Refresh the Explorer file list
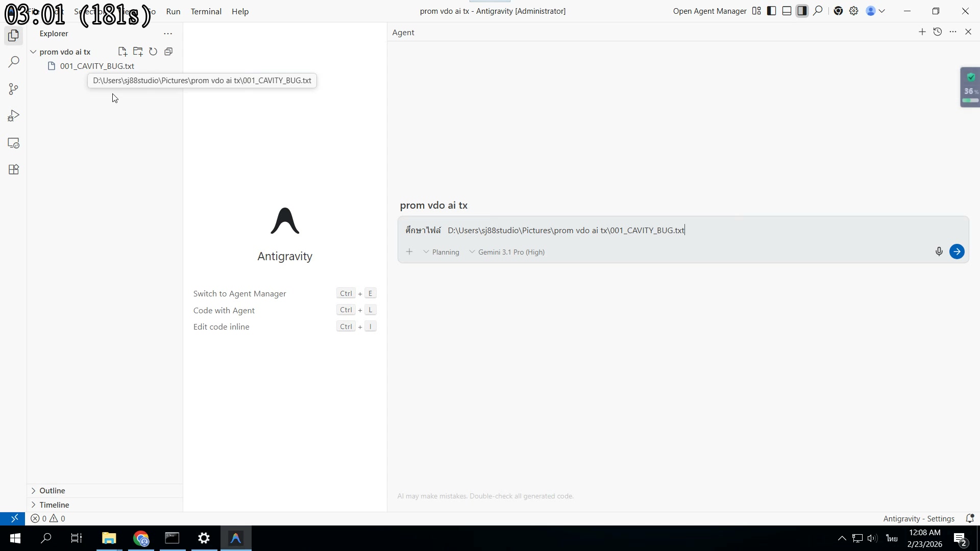This screenshot has height=551, width=980. 153,52
